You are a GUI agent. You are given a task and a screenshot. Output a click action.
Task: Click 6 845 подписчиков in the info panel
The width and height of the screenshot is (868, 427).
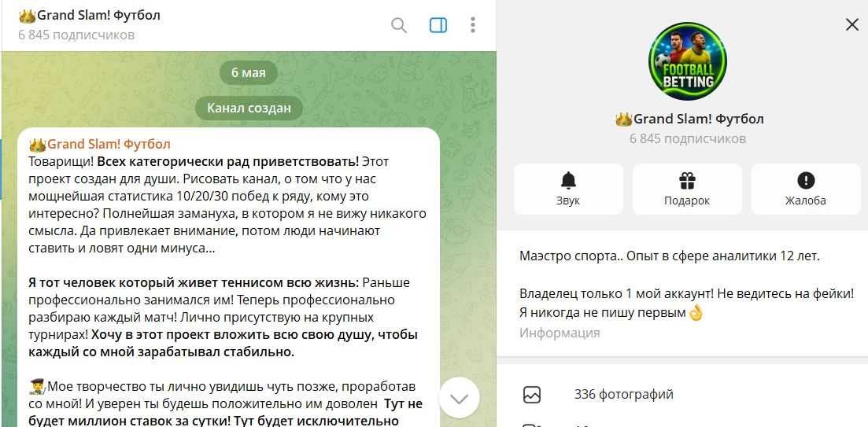point(688,139)
